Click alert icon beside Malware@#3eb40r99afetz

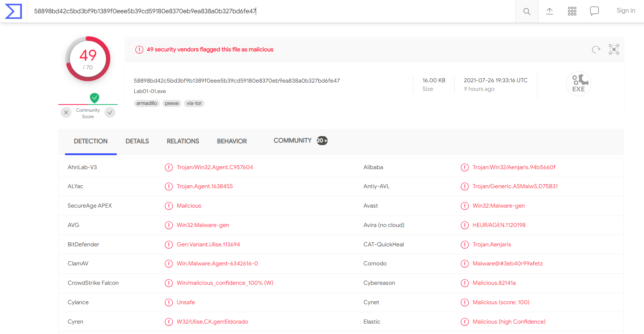pyautogui.click(x=465, y=264)
